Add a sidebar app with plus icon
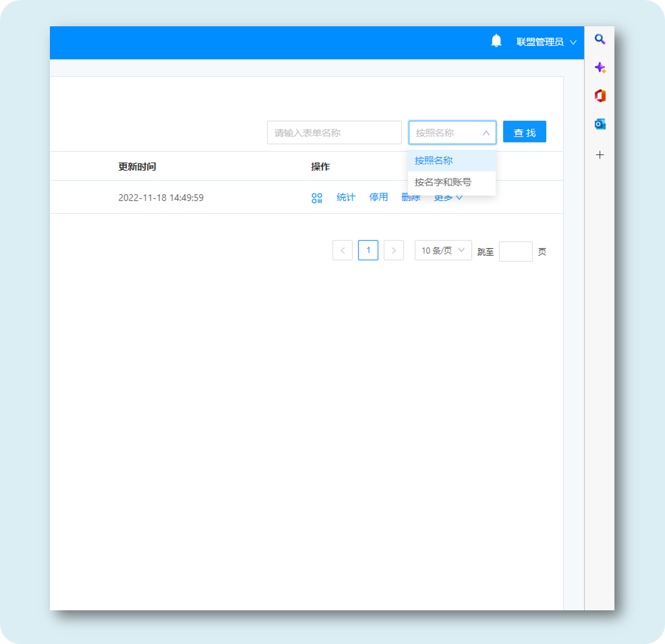The height and width of the screenshot is (644, 665). (600, 154)
